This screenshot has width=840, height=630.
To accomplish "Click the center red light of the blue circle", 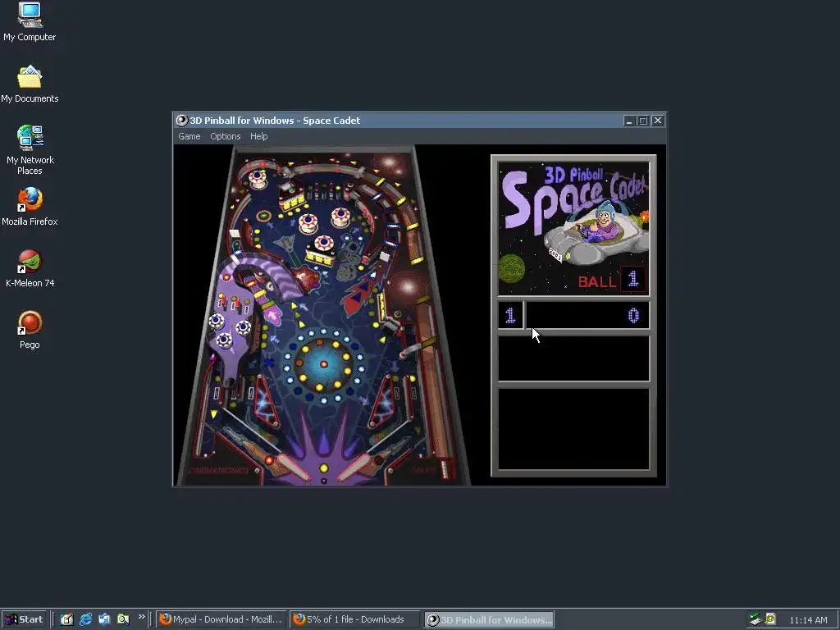I will [323, 364].
